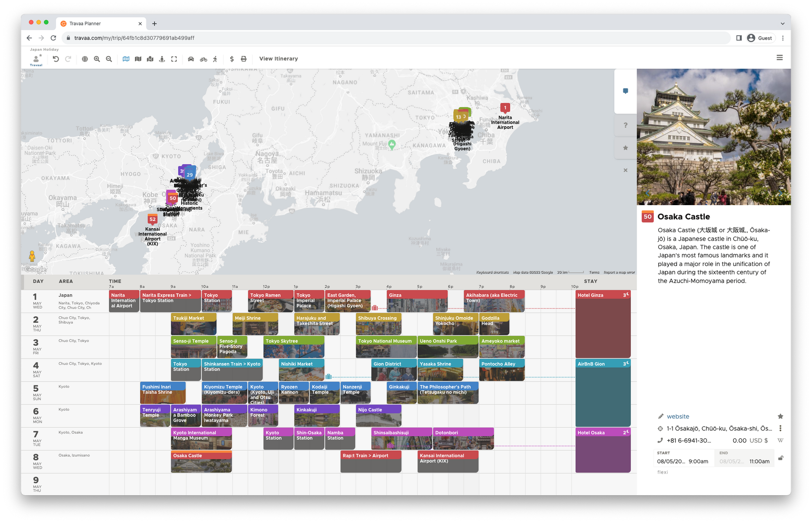
Task: Click the start date field
Action: pyautogui.click(x=671, y=461)
